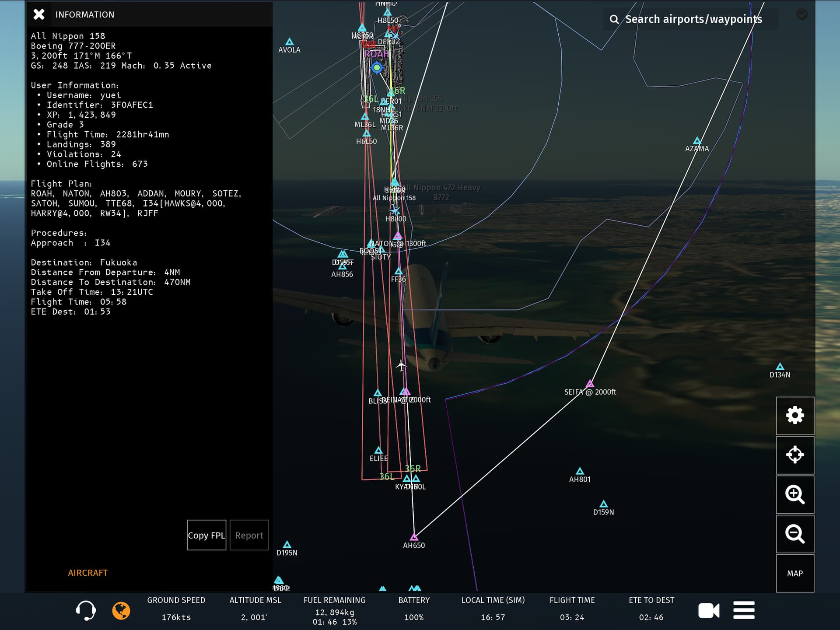840x630 pixels.
Task: Close the Information panel
Action: (39, 14)
